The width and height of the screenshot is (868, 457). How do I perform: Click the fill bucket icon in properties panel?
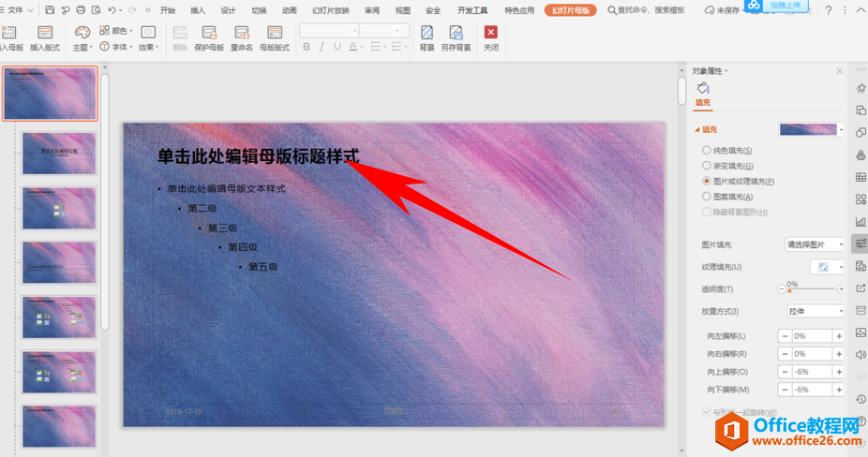703,88
